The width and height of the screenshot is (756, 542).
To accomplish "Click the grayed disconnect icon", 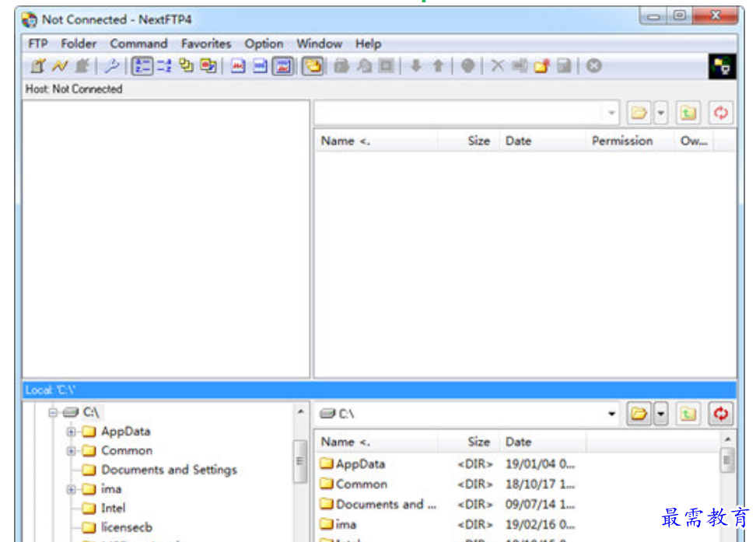I will (x=82, y=66).
